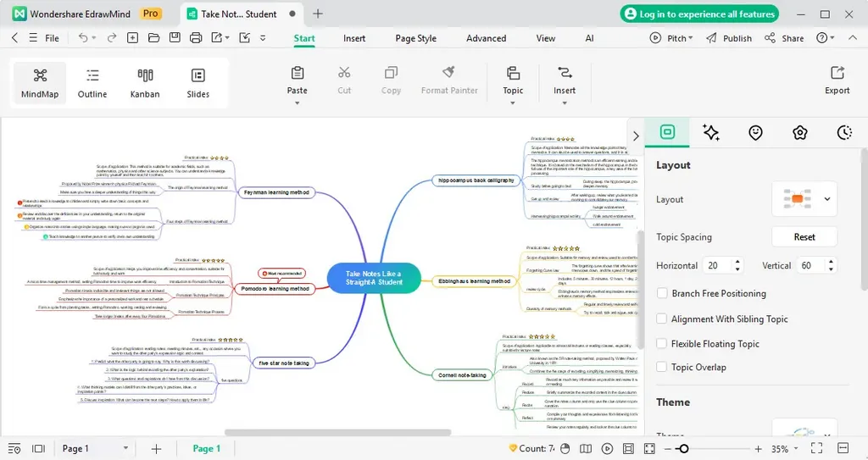Click the Publish button

(x=729, y=37)
